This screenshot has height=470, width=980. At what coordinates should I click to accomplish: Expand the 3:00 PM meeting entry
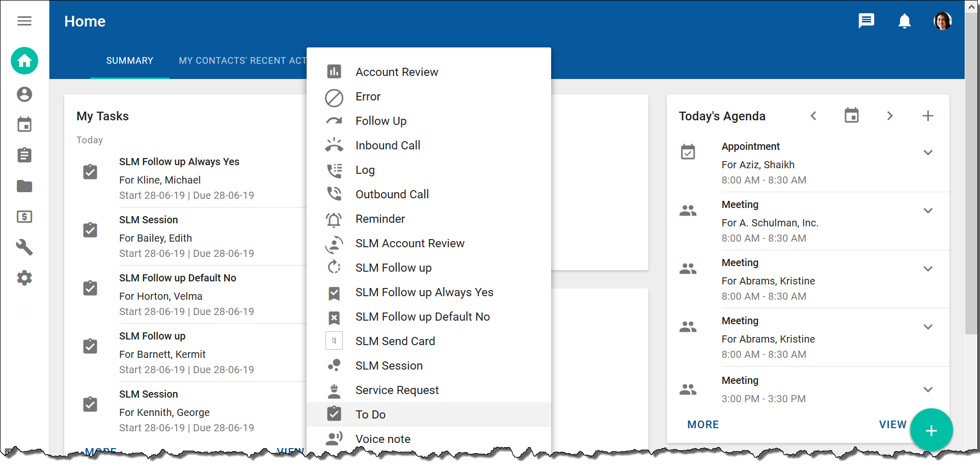[928, 389]
